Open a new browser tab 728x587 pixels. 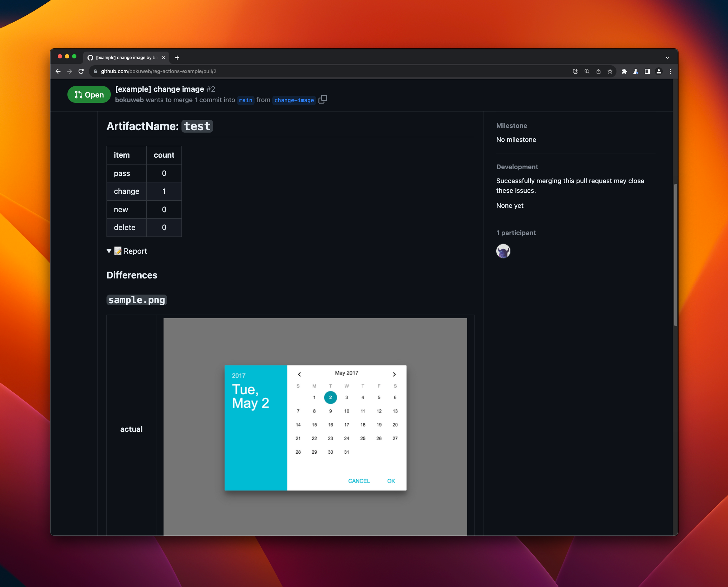pyautogui.click(x=177, y=58)
